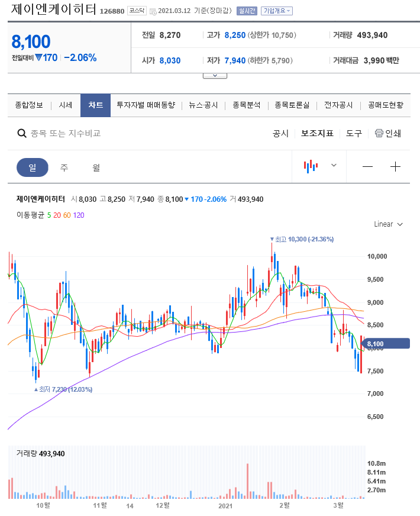This screenshot has height=516, width=420.
Task: Zoom out with the minus icon
Action: (367, 167)
